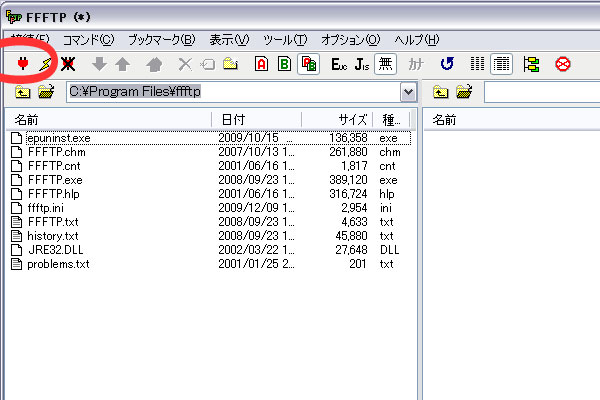This screenshot has height=400, width=600.
Task: Go up one local folder level
Action: coord(23,93)
